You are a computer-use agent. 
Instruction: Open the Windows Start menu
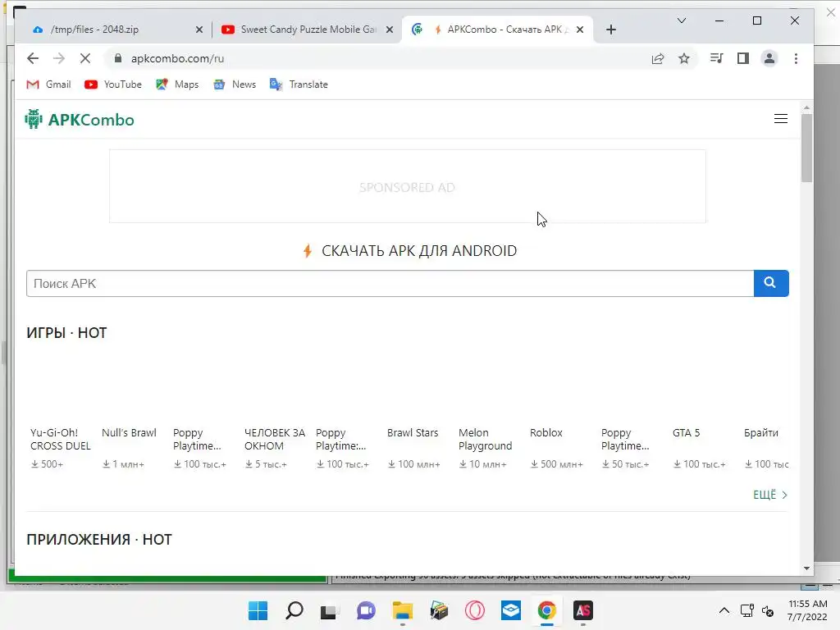coord(258,610)
